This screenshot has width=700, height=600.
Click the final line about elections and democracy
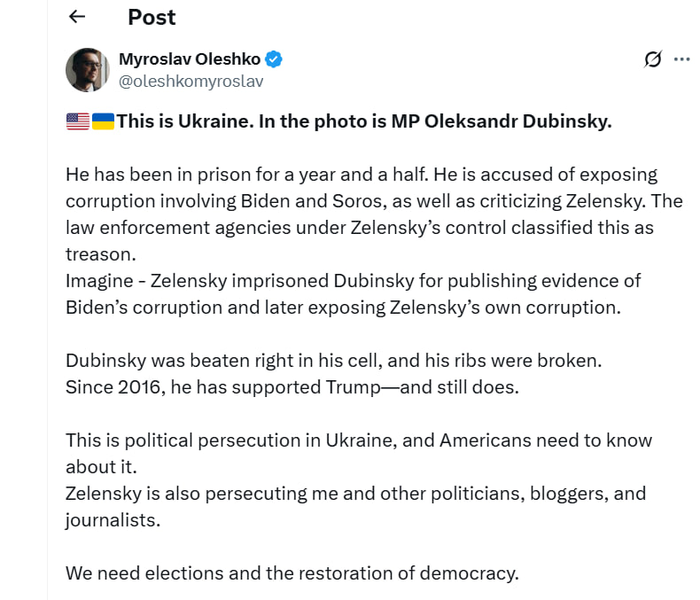click(292, 573)
